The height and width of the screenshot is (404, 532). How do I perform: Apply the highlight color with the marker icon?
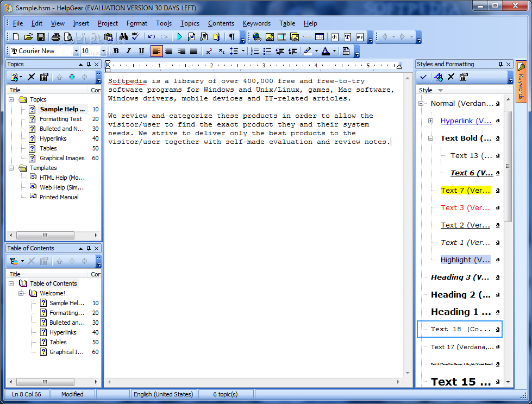coord(308,51)
